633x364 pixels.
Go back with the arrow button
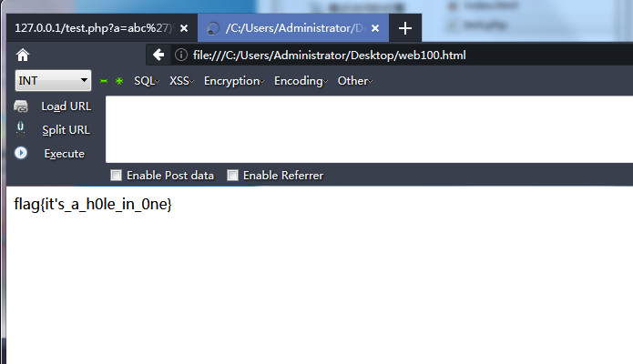[x=158, y=56]
